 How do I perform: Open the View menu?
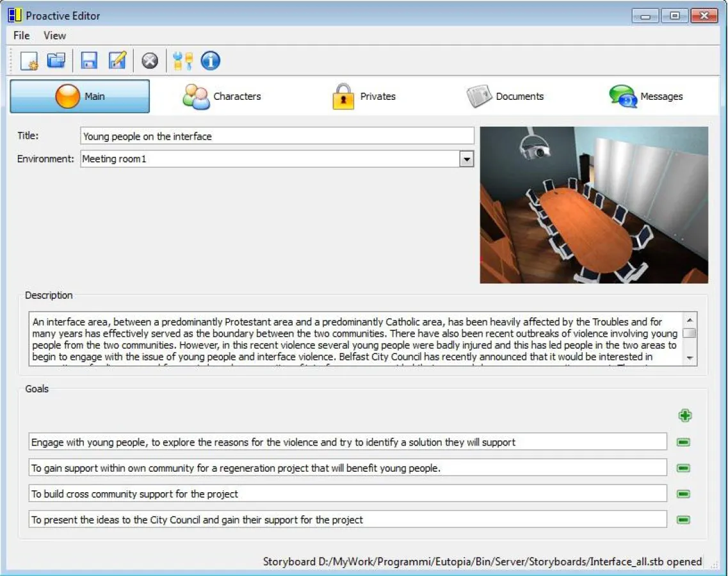(x=54, y=36)
